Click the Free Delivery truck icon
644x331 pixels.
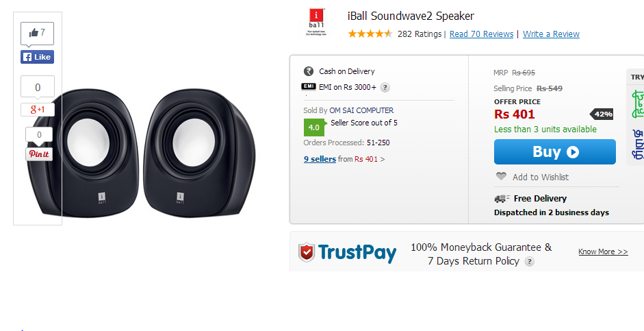tap(502, 199)
